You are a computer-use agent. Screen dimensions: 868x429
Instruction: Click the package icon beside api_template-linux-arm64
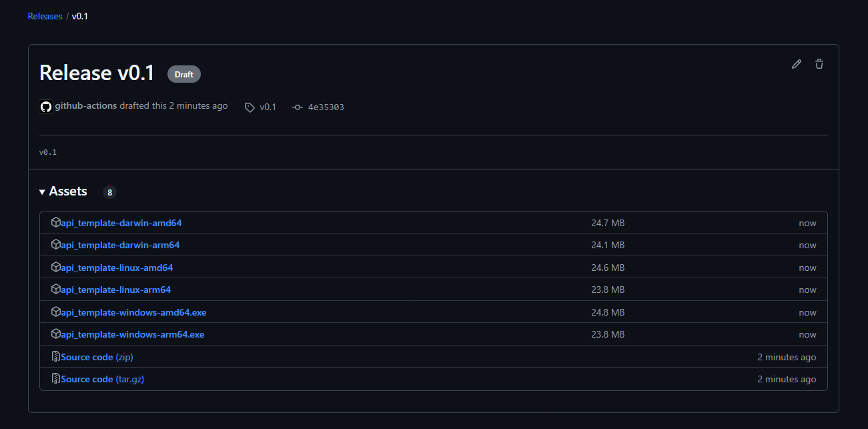tap(56, 289)
